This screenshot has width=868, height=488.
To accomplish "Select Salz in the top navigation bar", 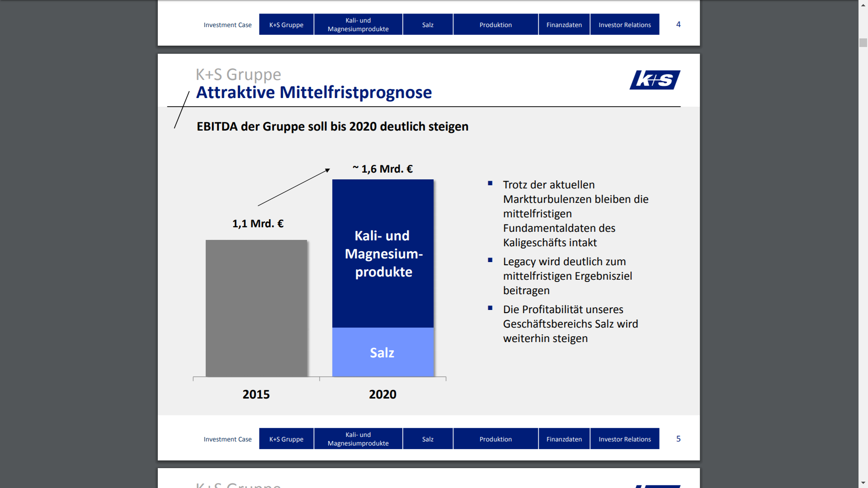I will pyautogui.click(x=427, y=24).
